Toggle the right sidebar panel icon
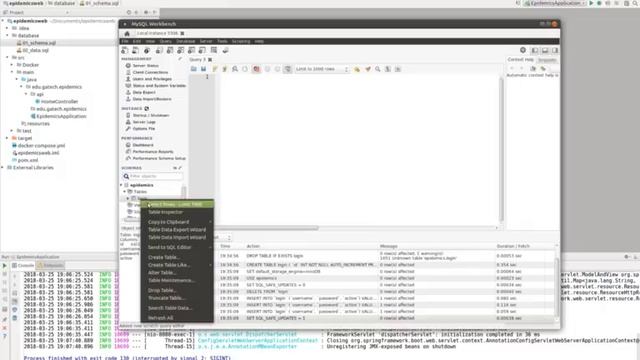This screenshot has width=640, height=360. 555,51
